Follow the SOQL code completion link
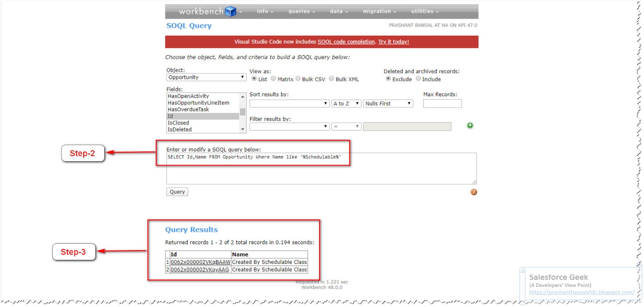This screenshot has width=644, height=307. tap(346, 41)
